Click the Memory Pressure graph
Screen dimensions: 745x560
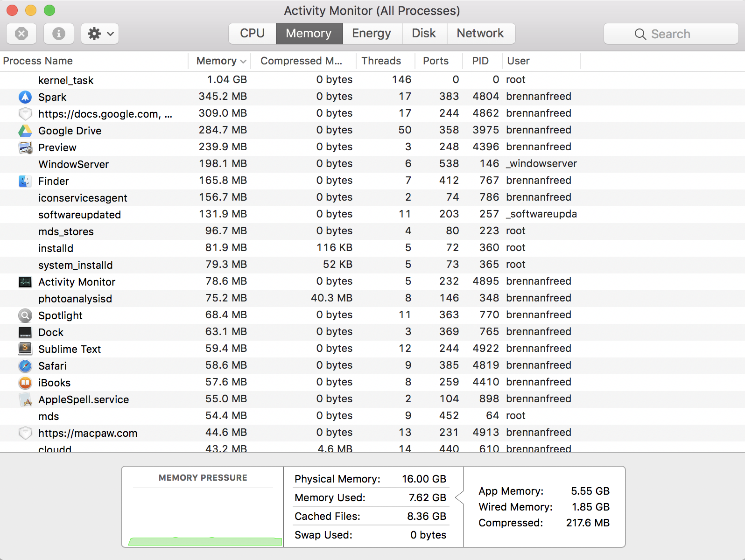(x=203, y=517)
